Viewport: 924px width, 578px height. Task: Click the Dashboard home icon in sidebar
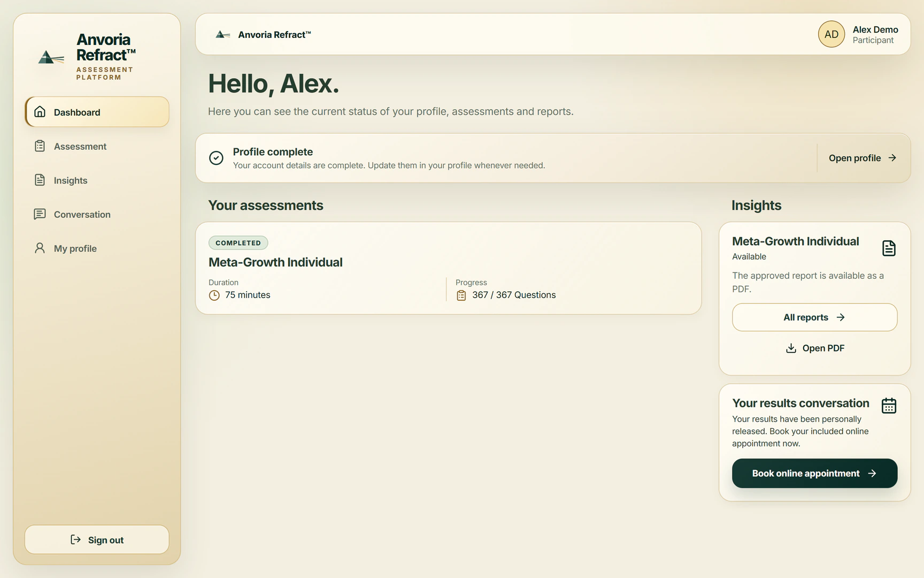coord(40,112)
